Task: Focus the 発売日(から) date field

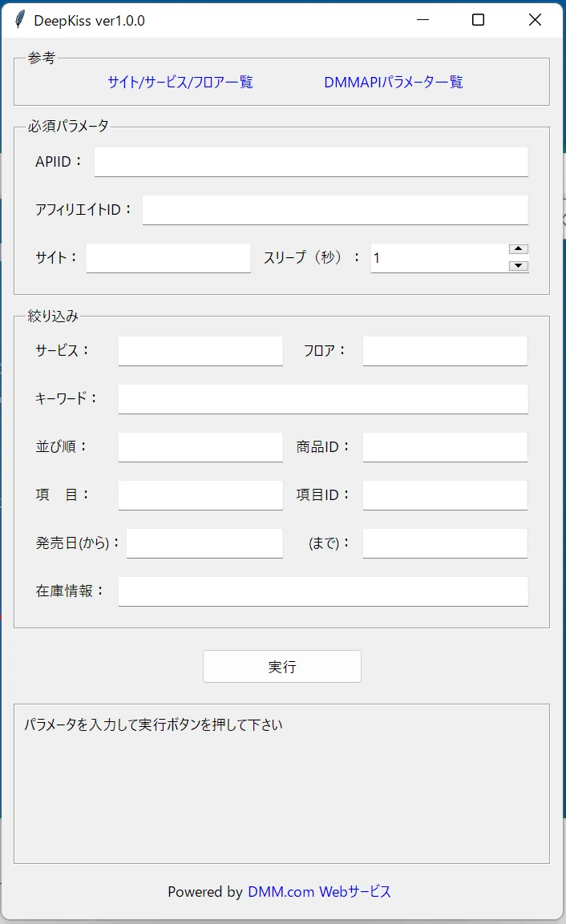Action: (x=204, y=543)
